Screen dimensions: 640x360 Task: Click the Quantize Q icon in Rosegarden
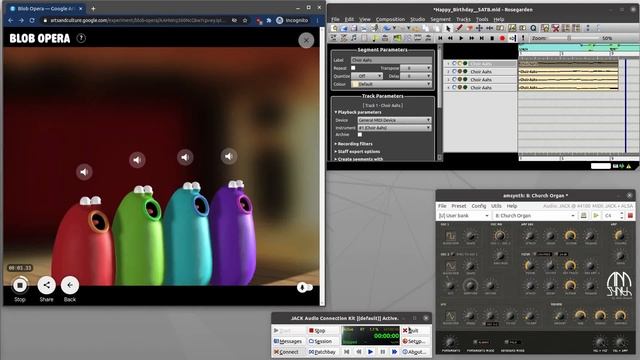tap(533, 28)
